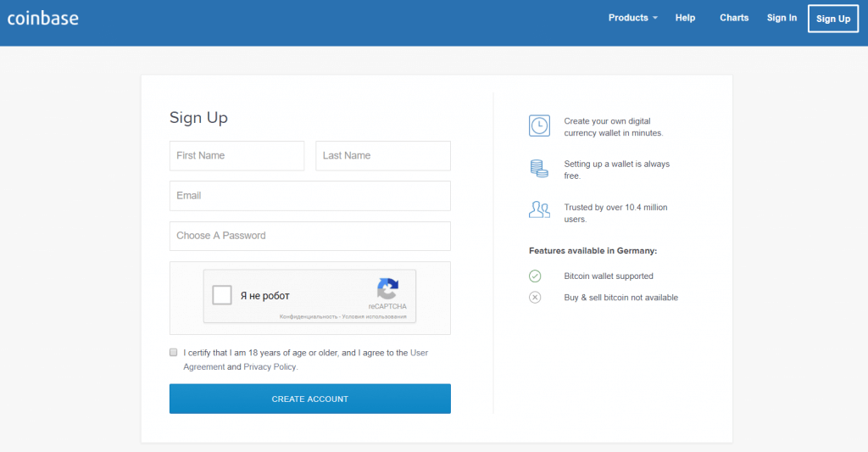Open the Privacy Policy link
This screenshot has width=868, height=452.
pyautogui.click(x=270, y=366)
